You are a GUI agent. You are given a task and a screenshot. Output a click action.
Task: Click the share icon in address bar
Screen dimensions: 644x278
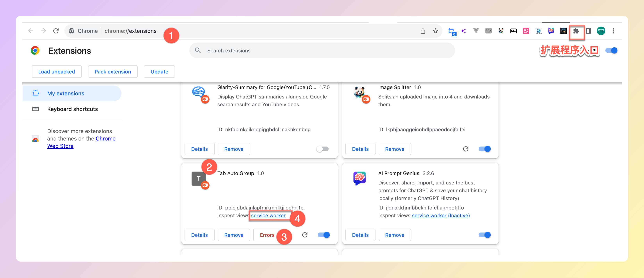click(423, 31)
